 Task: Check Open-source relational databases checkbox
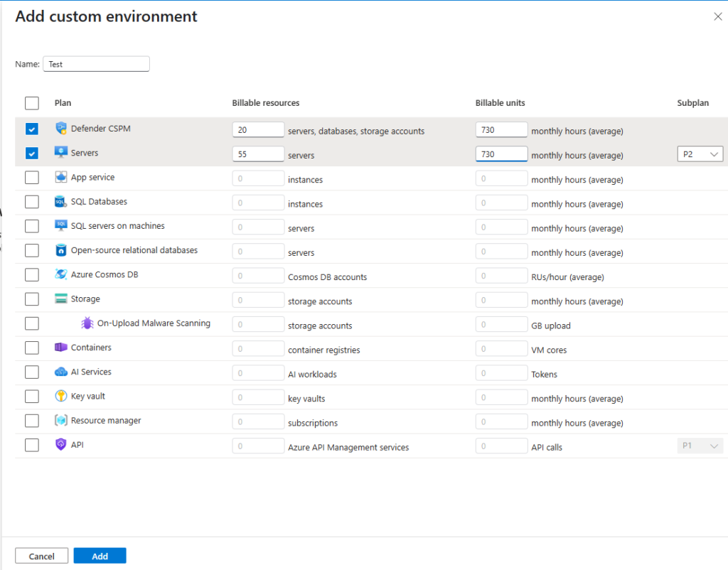[x=32, y=250]
